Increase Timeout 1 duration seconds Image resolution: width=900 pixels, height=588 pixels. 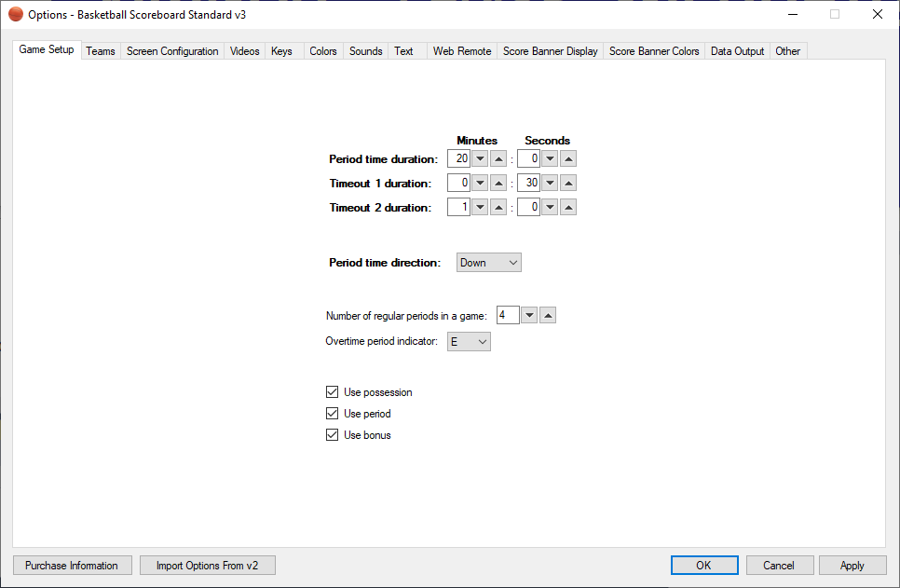pos(568,183)
